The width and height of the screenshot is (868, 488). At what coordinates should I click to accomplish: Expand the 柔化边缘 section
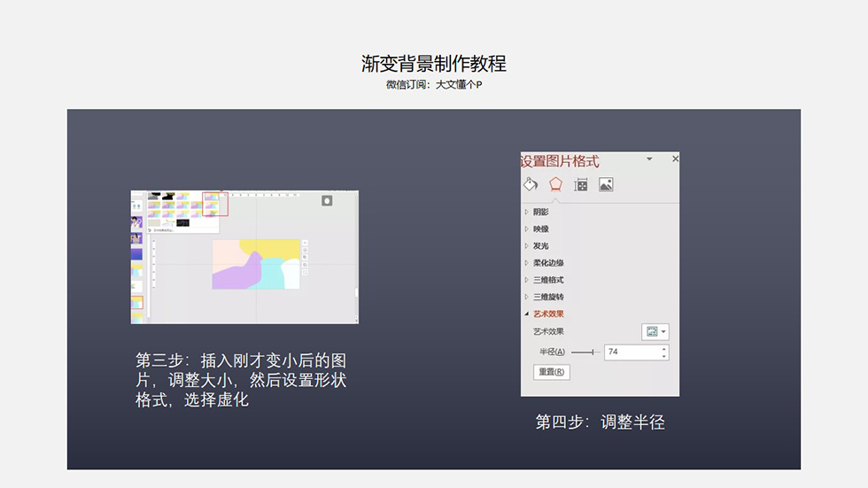click(547, 263)
